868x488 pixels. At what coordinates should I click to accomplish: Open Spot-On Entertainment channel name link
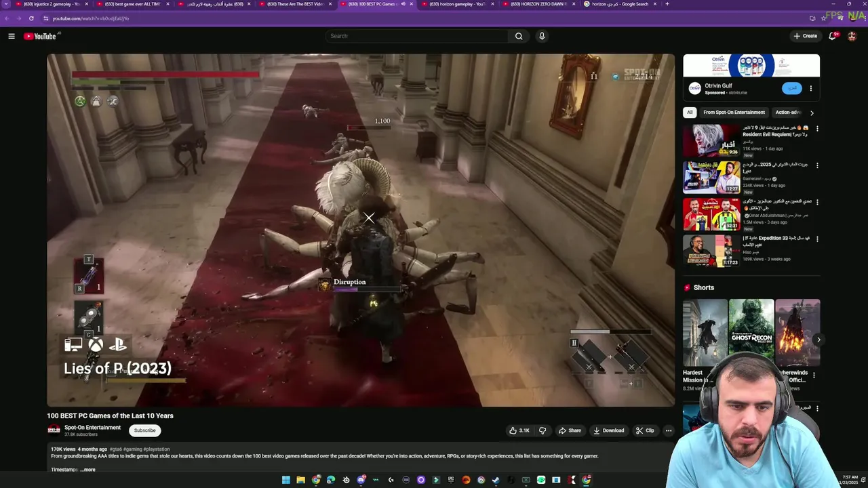[x=92, y=428]
